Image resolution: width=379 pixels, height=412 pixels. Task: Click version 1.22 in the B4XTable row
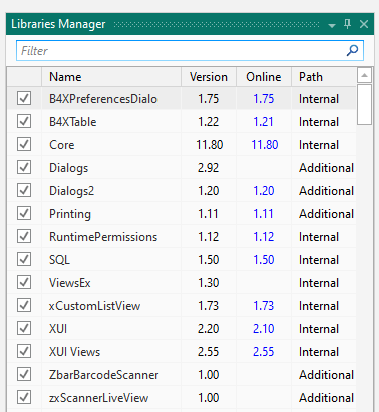[209, 122]
